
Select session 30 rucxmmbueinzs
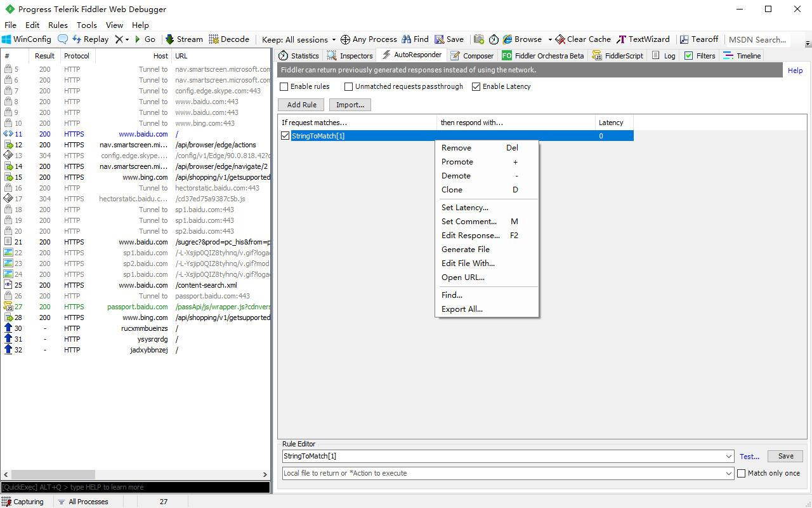tap(136, 328)
